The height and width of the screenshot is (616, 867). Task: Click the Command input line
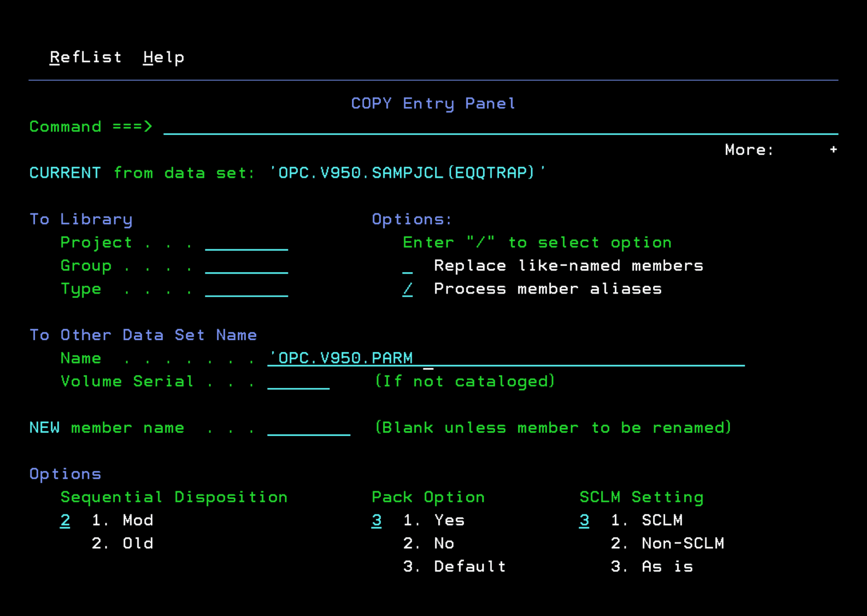(x=500, y=127)
